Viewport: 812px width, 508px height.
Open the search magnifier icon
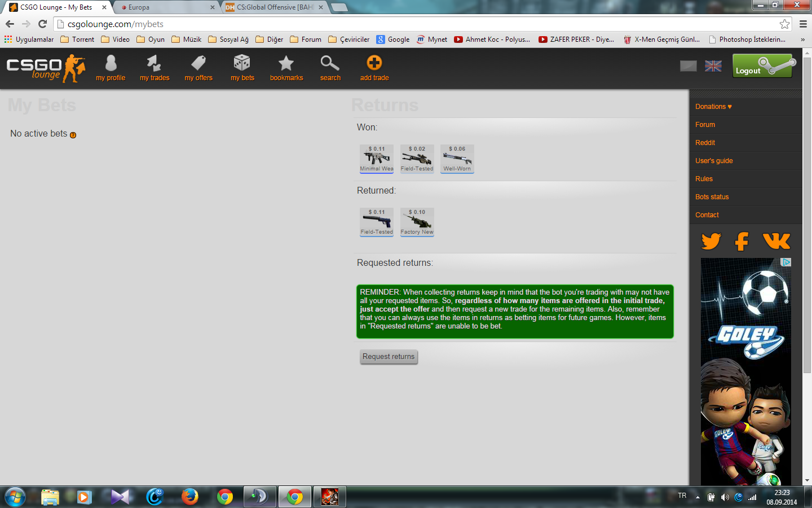(330, 63)
